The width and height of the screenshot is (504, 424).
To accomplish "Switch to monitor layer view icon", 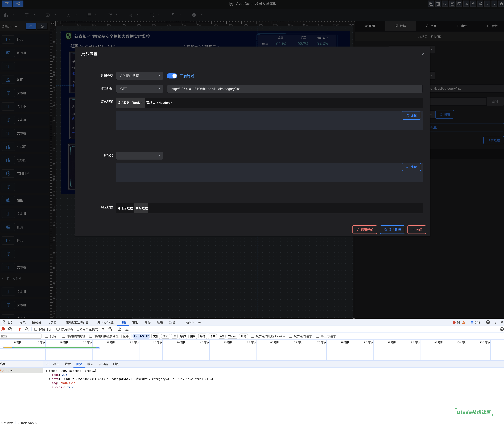I will [31, 26].
